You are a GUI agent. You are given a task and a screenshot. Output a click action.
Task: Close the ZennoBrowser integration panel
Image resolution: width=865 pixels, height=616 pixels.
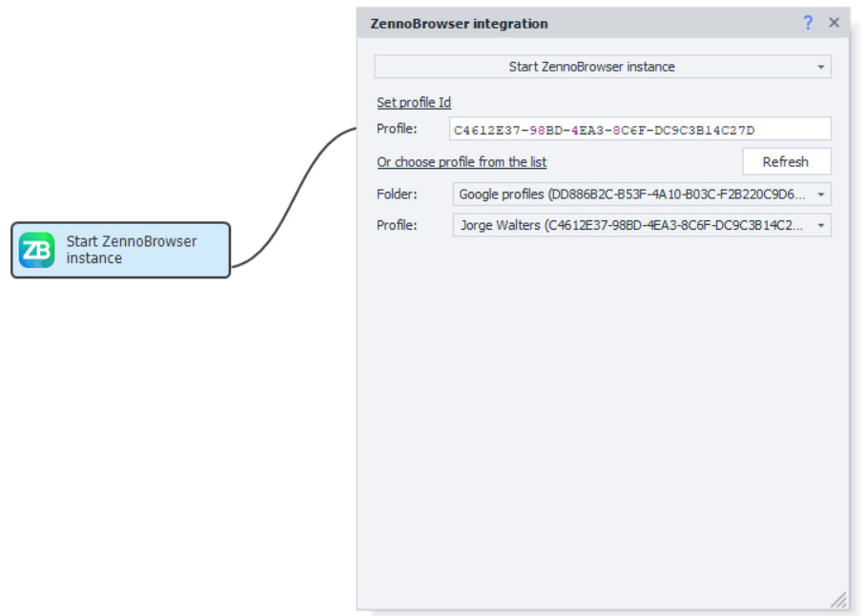click(x=834, y=23)
